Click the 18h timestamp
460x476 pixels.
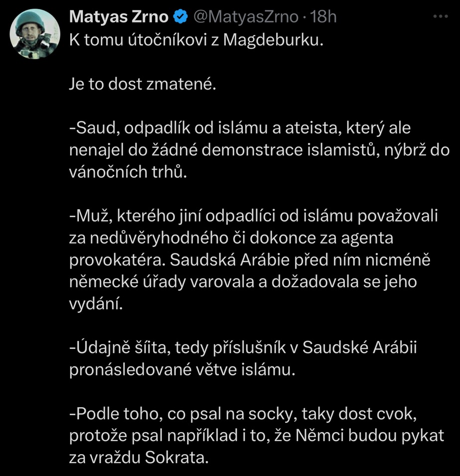pyautogui.click(x=323, y=17)
